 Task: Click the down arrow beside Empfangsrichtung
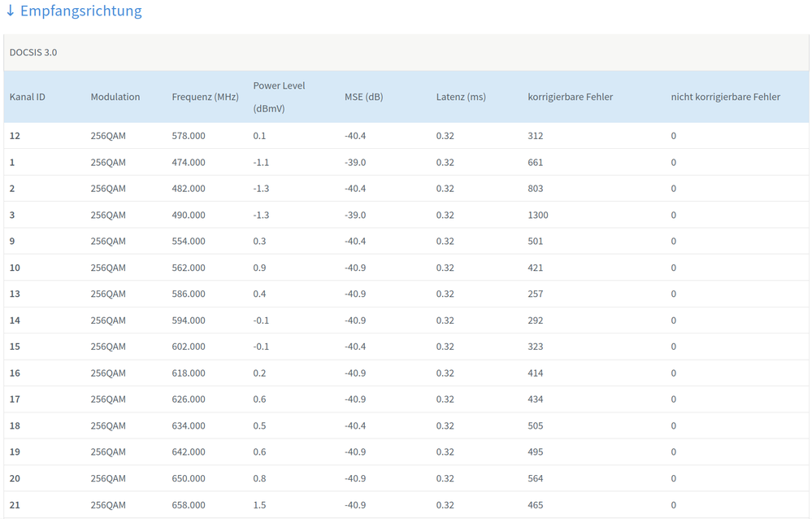point(11,11)
